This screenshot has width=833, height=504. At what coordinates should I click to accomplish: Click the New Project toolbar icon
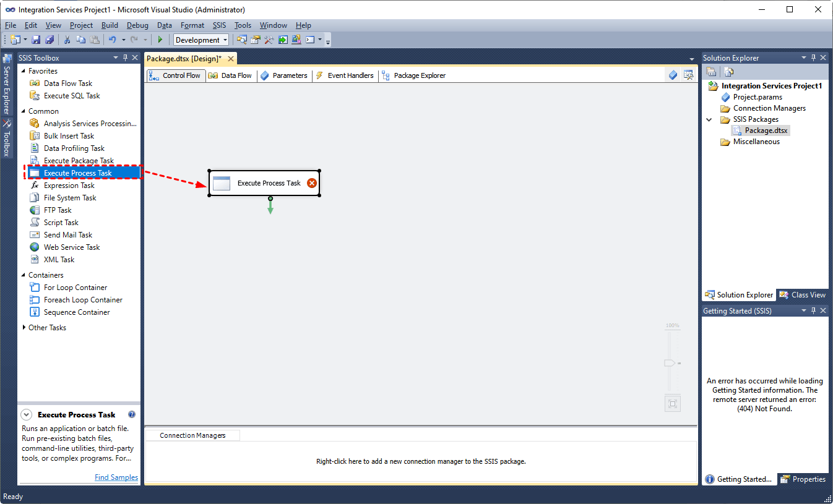coord(15,40)
